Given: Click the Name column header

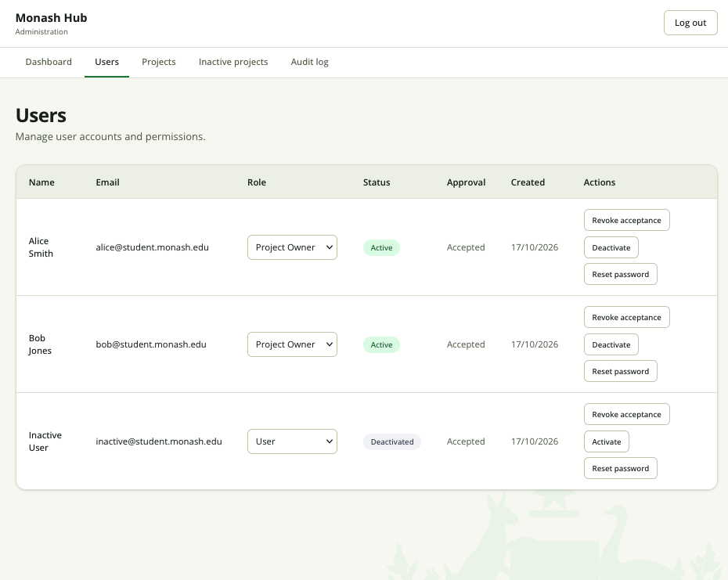Looking at the screenshot, I should tap(41, 182).
